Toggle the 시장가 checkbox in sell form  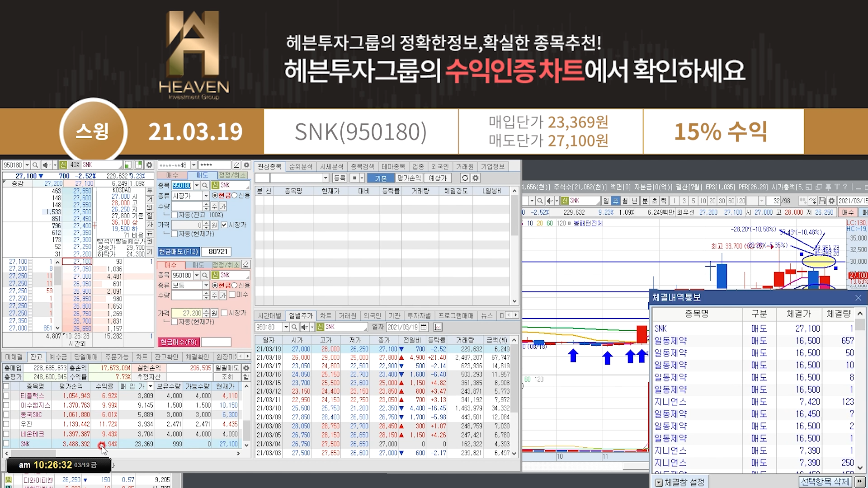coord(224,225)
